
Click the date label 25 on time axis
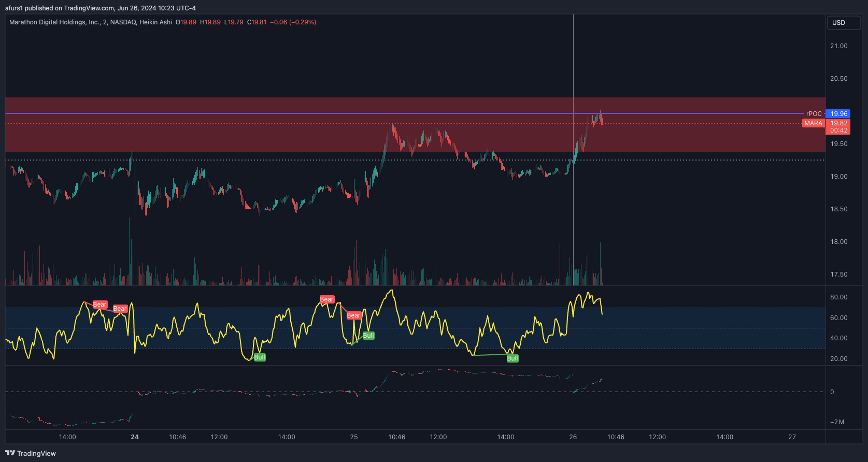pyautogui.click(x=354, y=437)
